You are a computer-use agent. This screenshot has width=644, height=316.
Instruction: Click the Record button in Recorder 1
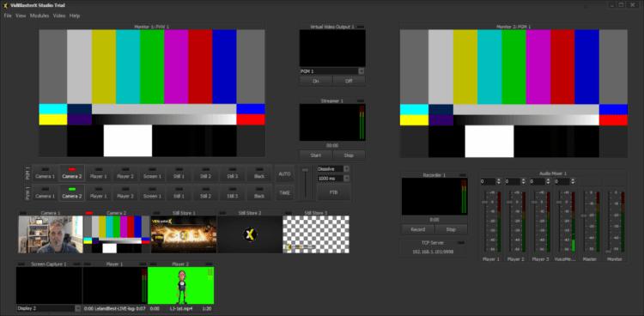click(x=417, y=229)
